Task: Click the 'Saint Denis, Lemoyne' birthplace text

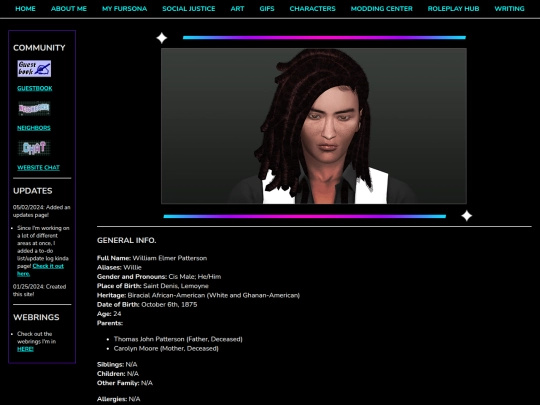Action: (x=176, y=286)
